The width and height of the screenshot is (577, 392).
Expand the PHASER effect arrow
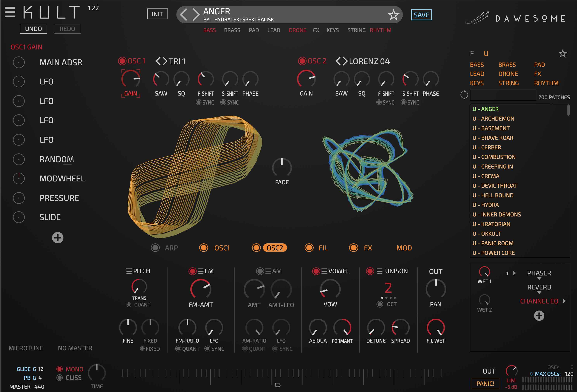514,273
